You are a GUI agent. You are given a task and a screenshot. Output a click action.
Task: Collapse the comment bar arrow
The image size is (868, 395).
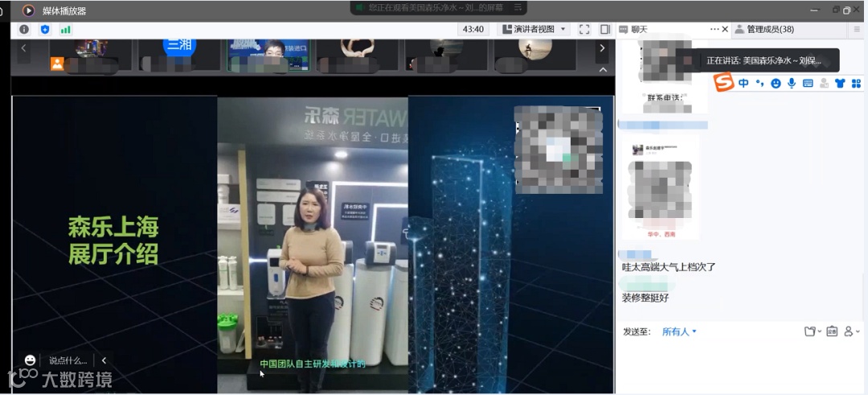(104, 360)
